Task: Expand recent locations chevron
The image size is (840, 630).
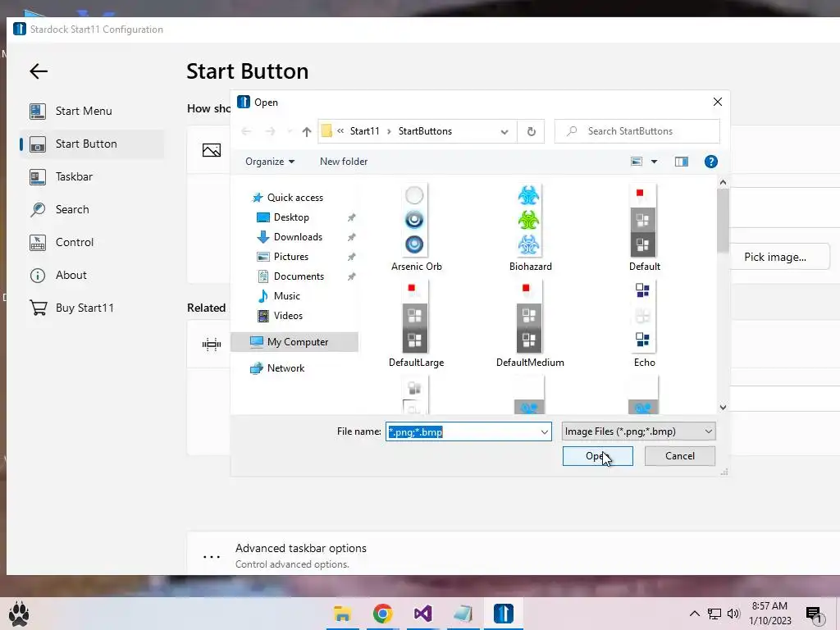Action: click(x=290, y=131)
